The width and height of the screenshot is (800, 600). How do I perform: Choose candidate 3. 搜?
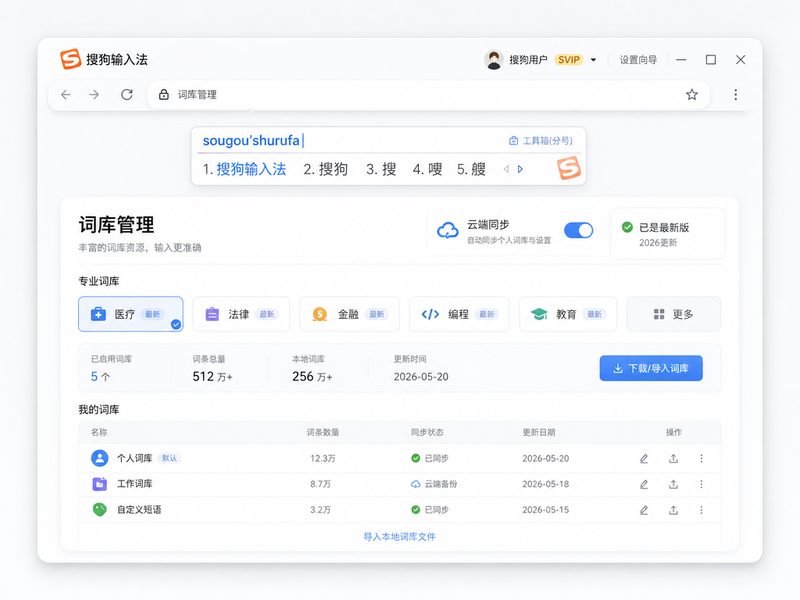point(381,169)
